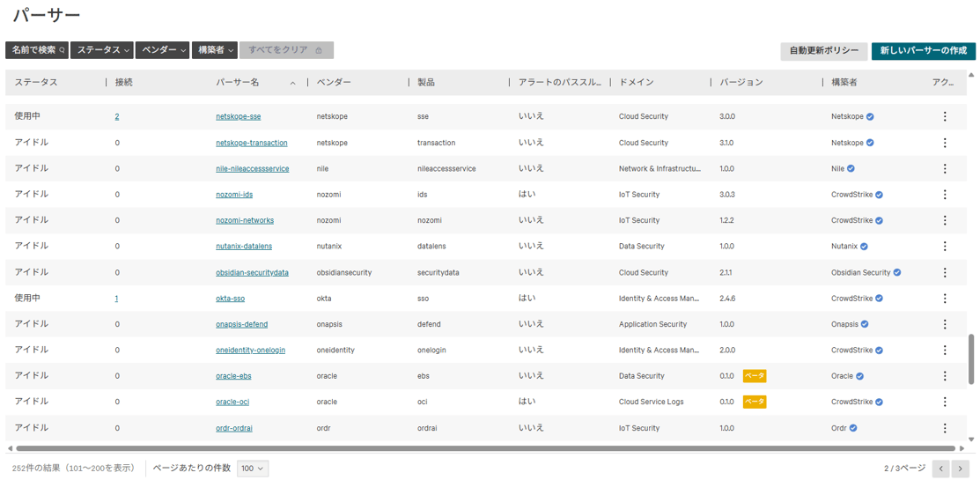Open actions menu for nozomi-ids row
Viewport: 980px width, 480px height.
(945, 195)
